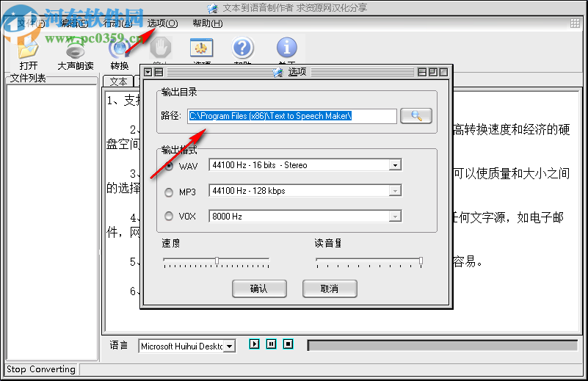Click the blue info about icon
Image resolution: width=588 pixels, height=381 pixels.
point(287,48)
